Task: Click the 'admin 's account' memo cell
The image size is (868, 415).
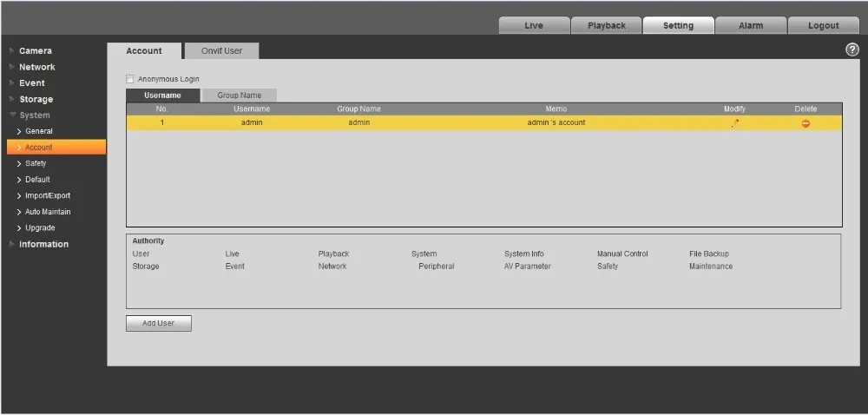Action: (x=556, y=122)
